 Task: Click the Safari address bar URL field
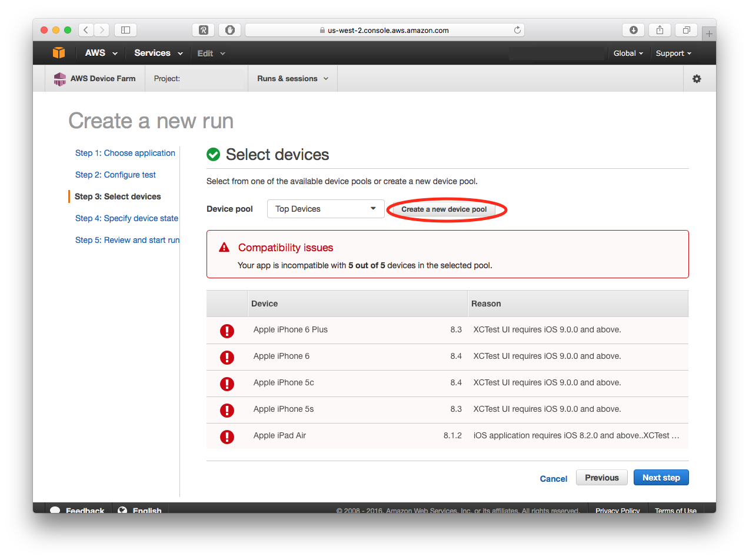(385, 30)
